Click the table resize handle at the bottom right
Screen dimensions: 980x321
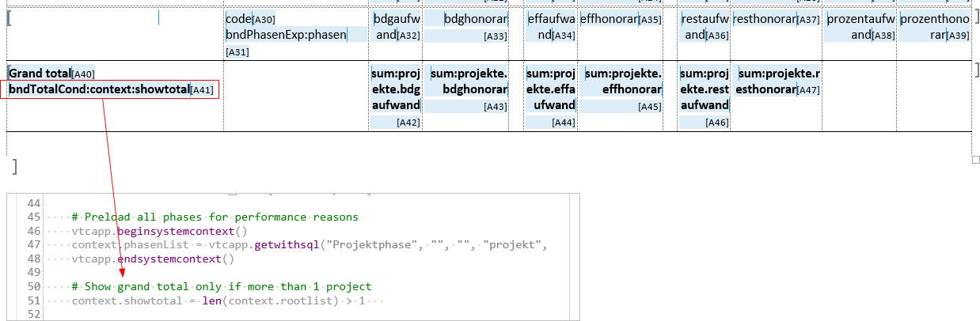975,160
